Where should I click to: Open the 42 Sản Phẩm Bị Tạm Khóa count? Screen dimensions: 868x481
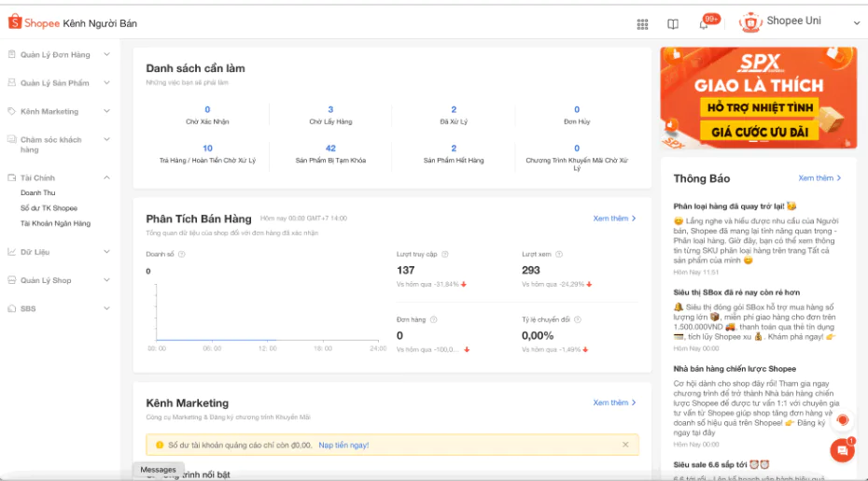point(330,149)
